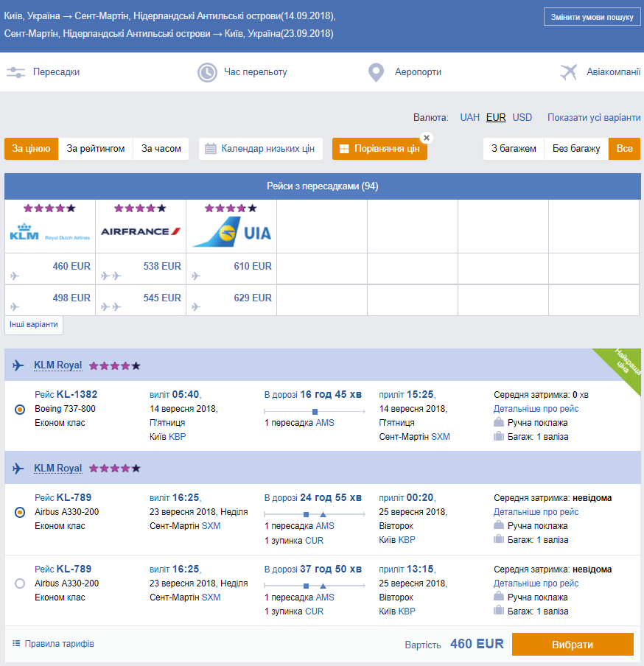Open Календар низьких цін
The width and height of the screenshot is (644, 666).
point(260,149)
